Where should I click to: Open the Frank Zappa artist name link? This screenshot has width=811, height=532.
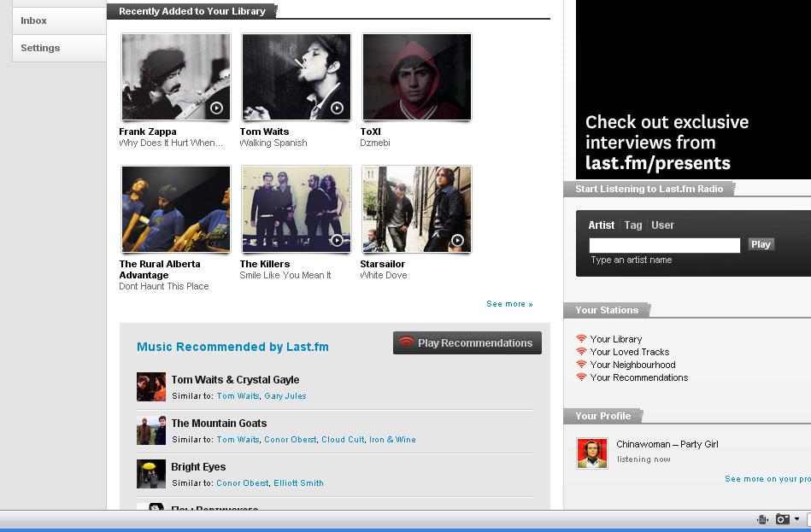click(x=148, y=132)
